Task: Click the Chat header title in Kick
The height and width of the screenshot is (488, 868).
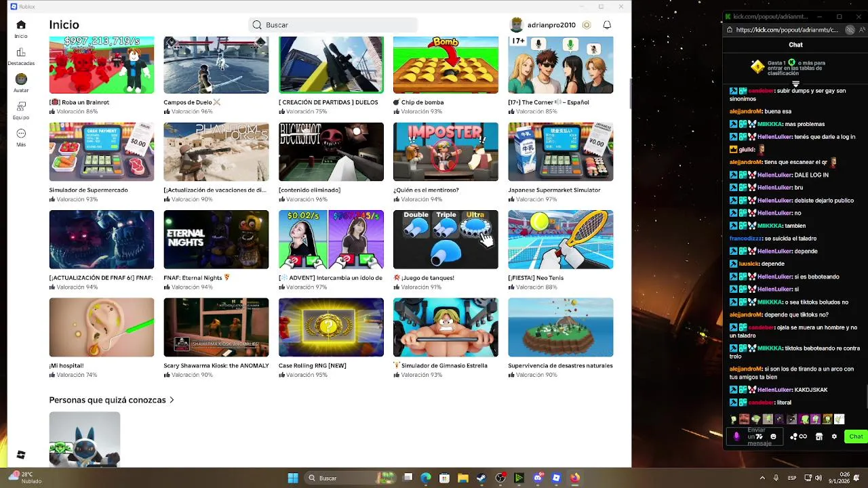Action: pos(795,45)
